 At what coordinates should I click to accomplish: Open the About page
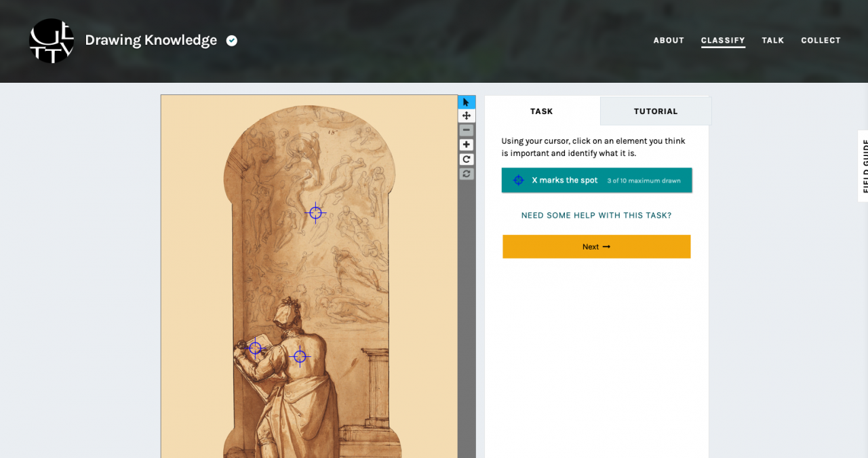(669, 41)
